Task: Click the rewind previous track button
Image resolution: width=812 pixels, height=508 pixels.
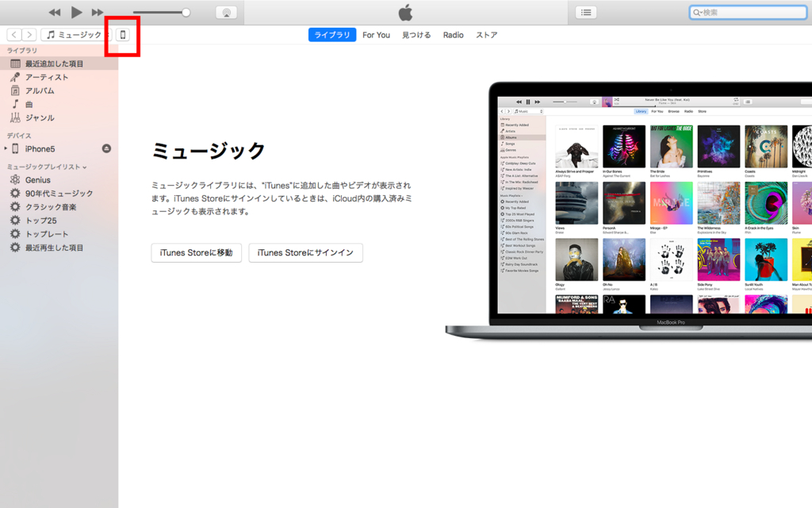Action: pos(55,13)
